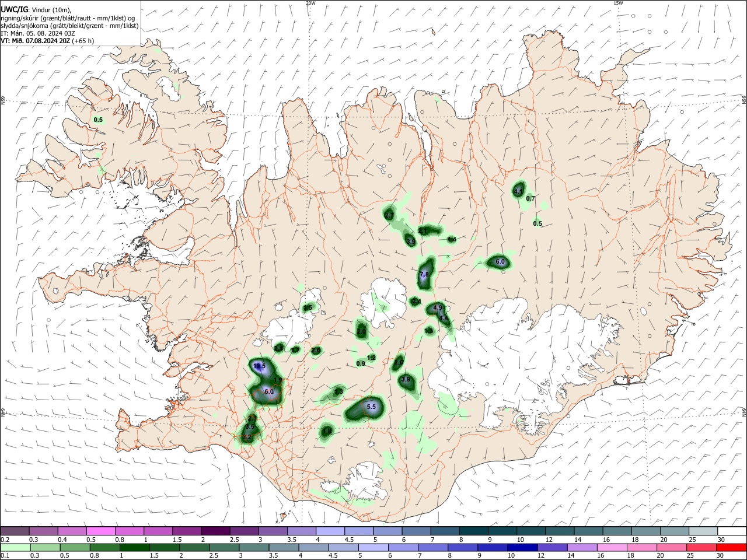Viewport: 747px width, 560px height.
Task: Click the 15W longitude label at top
Action: [x=618, y=3]
